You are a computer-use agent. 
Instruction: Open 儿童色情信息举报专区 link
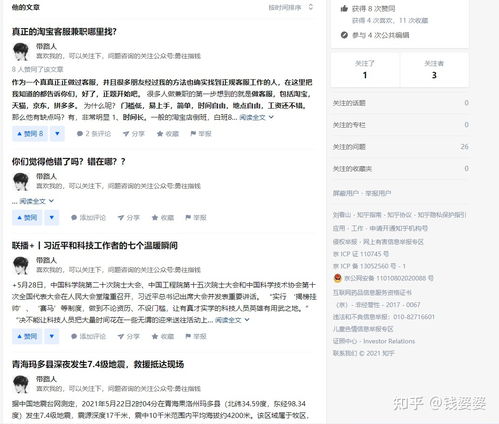click(x=363, y=329)
